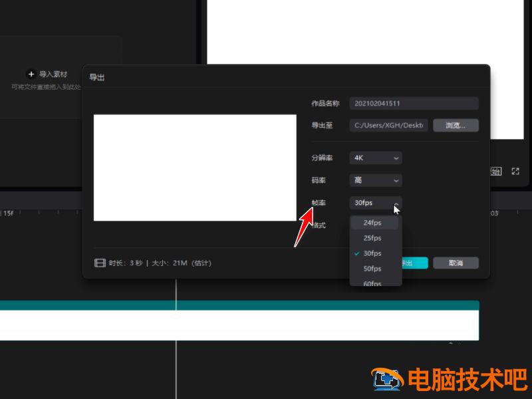532x399 pixels.
Task: Select 24fps from the frame rate list
Action: (374, 222)
